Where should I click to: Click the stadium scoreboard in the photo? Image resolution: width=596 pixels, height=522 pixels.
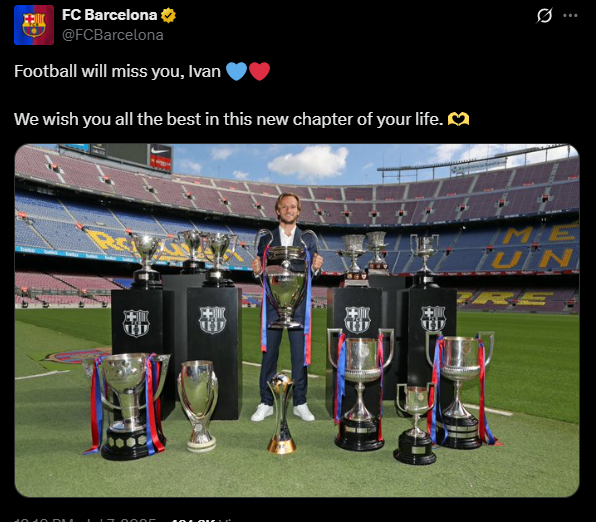(116, 155)
